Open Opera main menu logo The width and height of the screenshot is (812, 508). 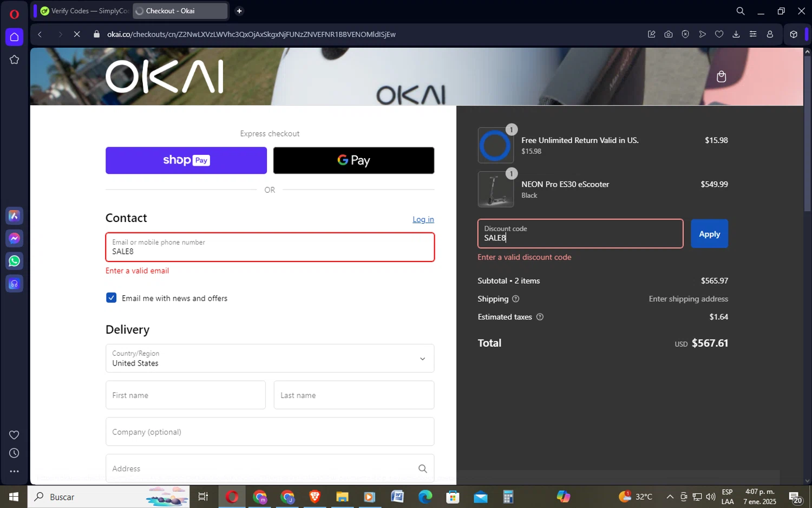click(x=14, y=14)
